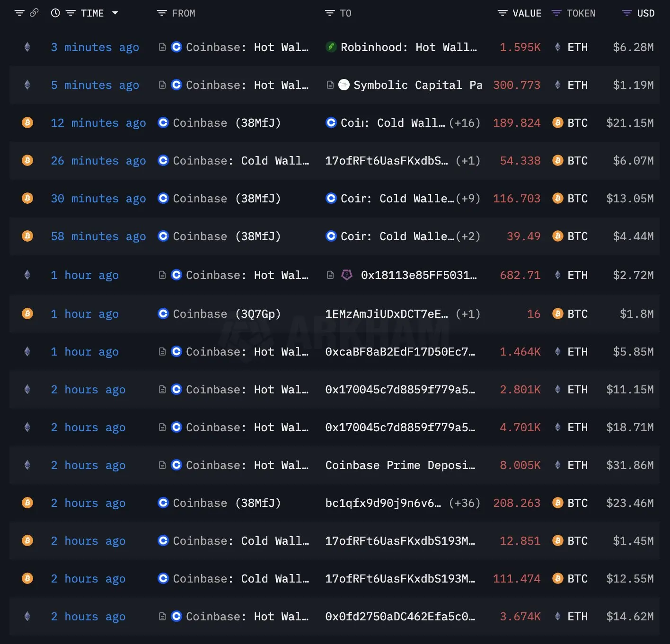The width and height of the screenshot is (670, 644).
Task: Expand the (+9) additional recipients
Action: click(468, 199)
